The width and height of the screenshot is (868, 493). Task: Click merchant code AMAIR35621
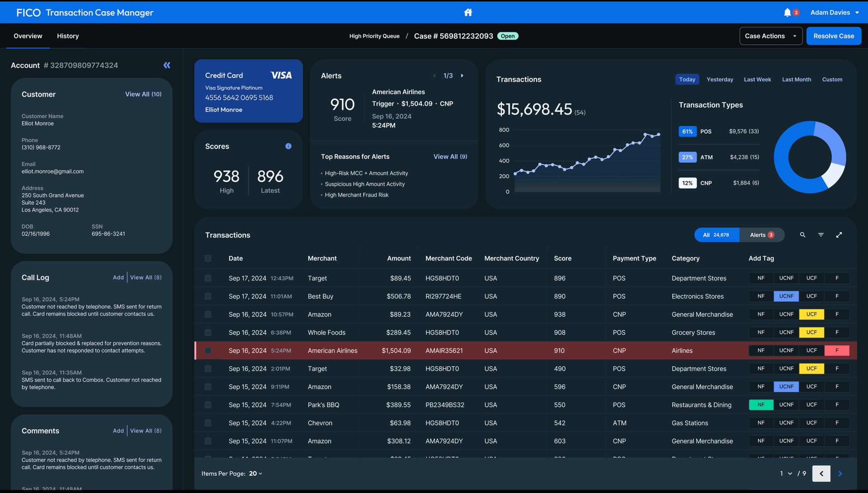[444, 351]
